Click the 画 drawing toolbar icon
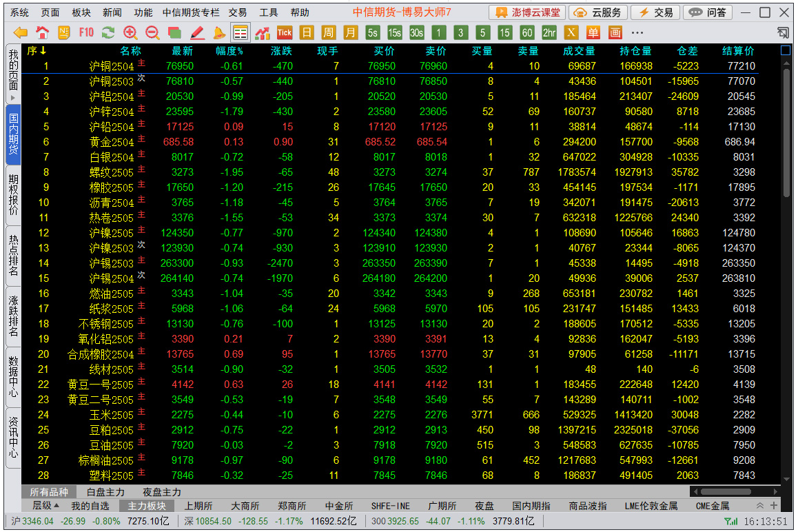The image size is (798, 532). pyautogui.click(x=615, y=33)
